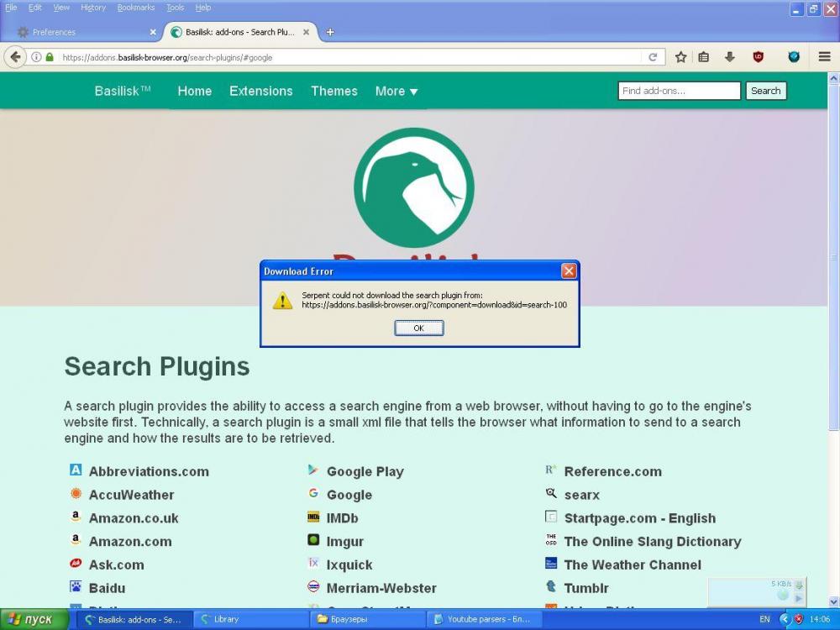This screenshot has height=630, width=840.
Task: Click the page vertical scrollbar thumb
Action: [x=833, y=256]
